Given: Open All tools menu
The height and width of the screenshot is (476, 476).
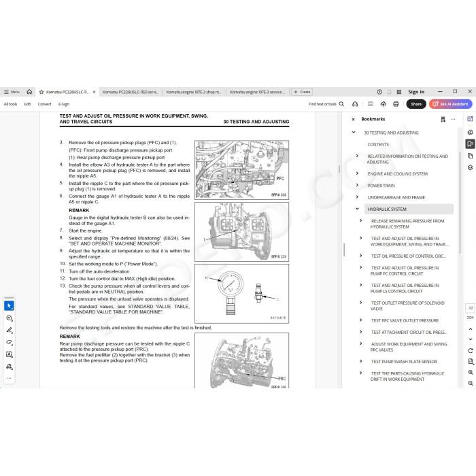Looking at the screenshot, I should point(10,104).
